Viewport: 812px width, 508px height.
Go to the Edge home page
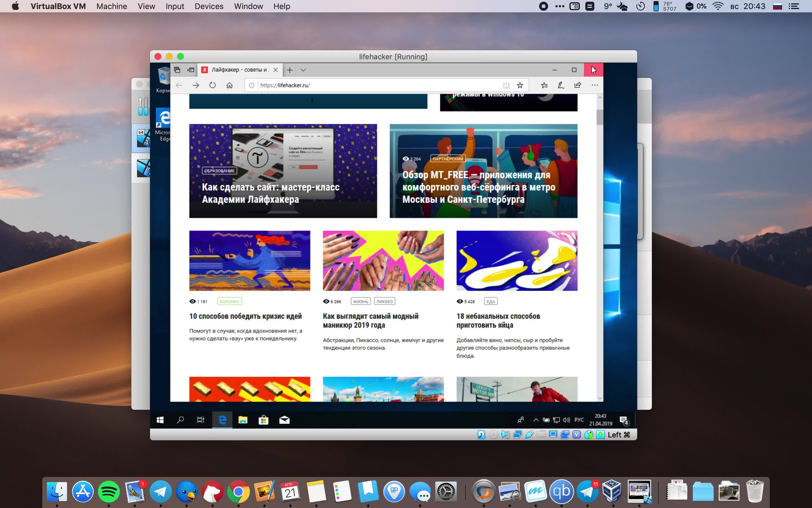tap(230, 85)
